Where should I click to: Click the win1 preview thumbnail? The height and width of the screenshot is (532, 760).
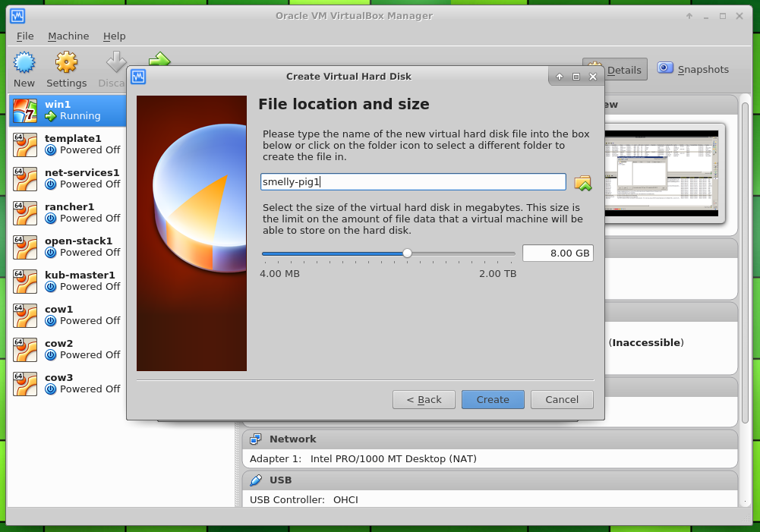[661, 173]
